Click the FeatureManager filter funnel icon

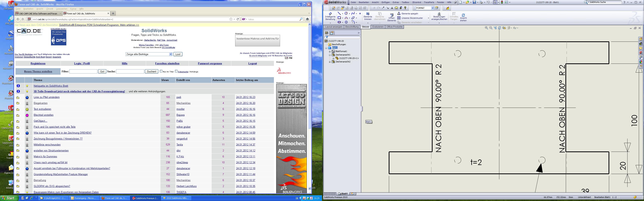coord(327,37)
